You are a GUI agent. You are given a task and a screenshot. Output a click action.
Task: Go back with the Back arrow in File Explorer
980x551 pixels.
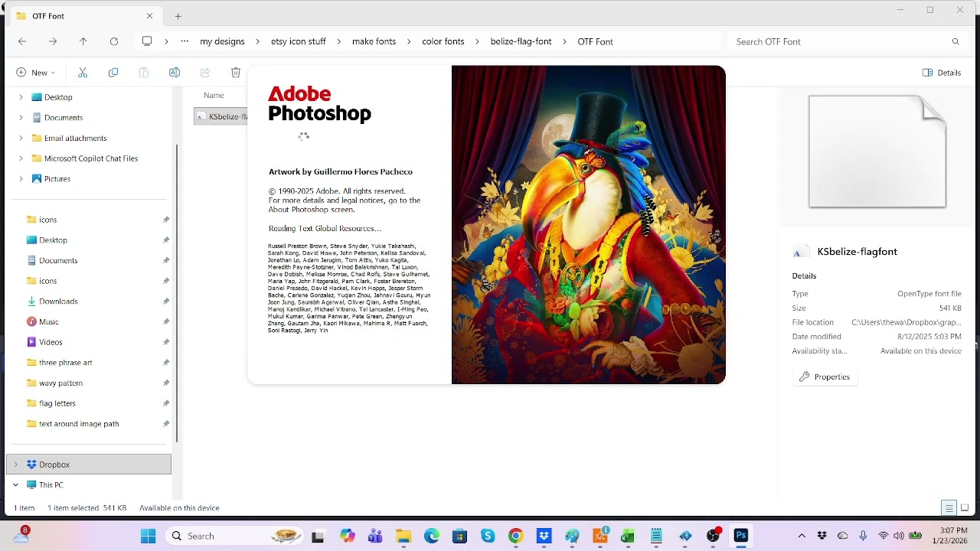pos(22,41)
